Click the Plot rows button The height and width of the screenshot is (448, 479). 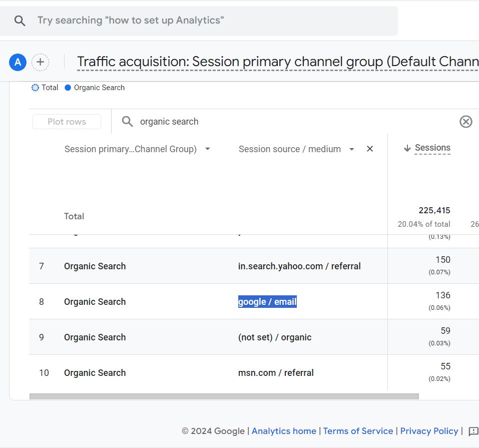(67, 122)
